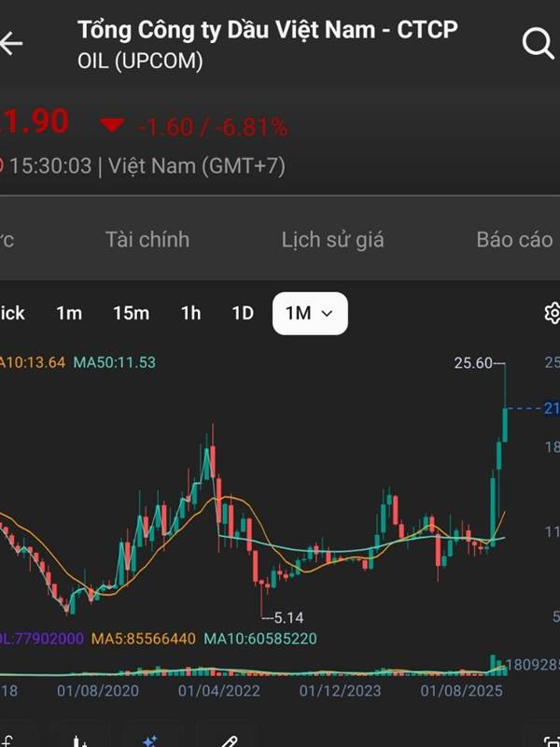Tap the MA50:11.53 indicator label
Image resolution: width=560 pixels, height=747 pixels.
click(114, 362)
